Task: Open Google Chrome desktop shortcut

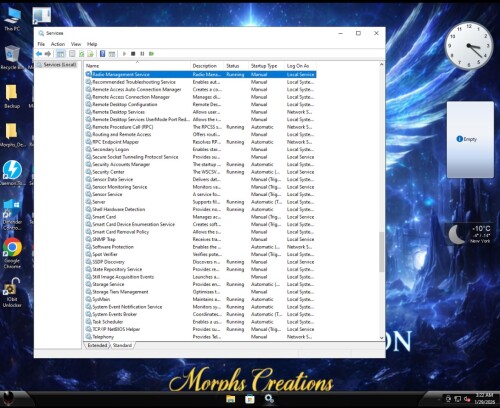Action: pos(12,253)
